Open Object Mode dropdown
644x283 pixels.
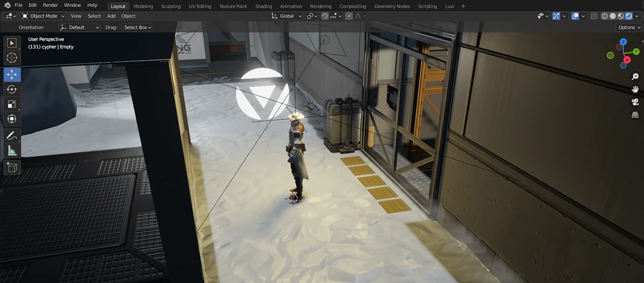[x=43, y=16]
